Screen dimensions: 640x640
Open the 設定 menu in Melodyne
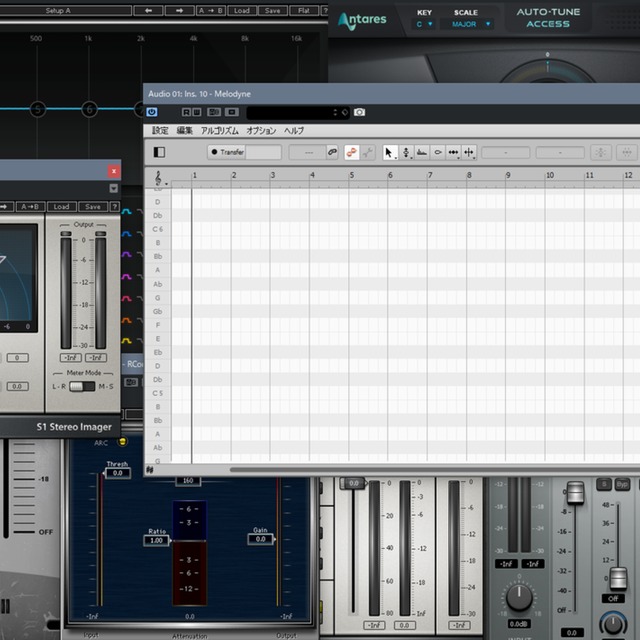[160, 131]
